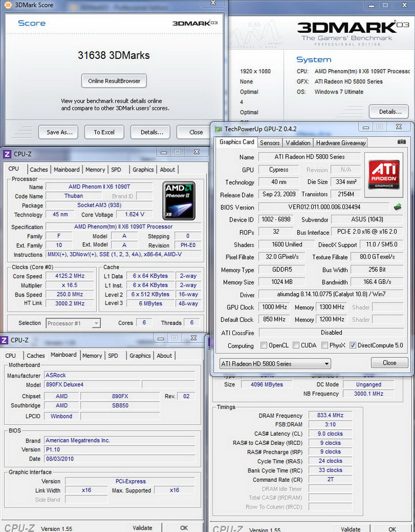Viewport: 415px width, 532px height.
Task: Click Validate in Mainboard CPU-Z window
Action: click(x=142, y=528)
